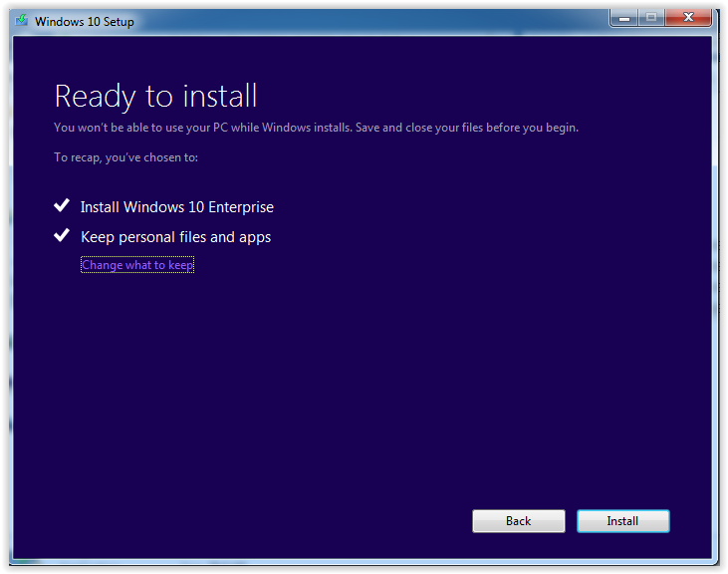Viewport: 728px width, 574px height.
Task: Click the checkmark beside Keep personal files
Action: [62, 235]
